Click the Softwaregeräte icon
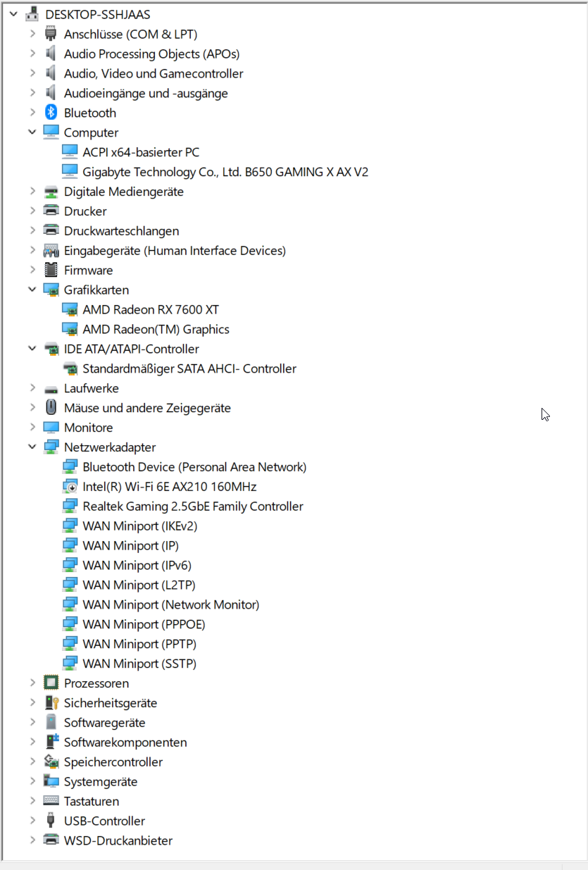588x870 pixels. point(51,722)
